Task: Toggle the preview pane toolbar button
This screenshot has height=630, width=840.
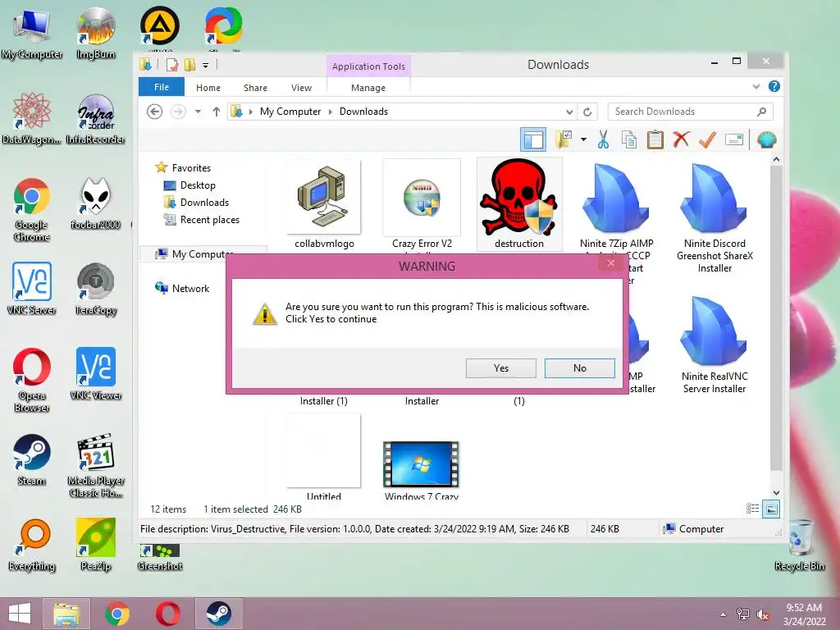Action: click(533, 140)
